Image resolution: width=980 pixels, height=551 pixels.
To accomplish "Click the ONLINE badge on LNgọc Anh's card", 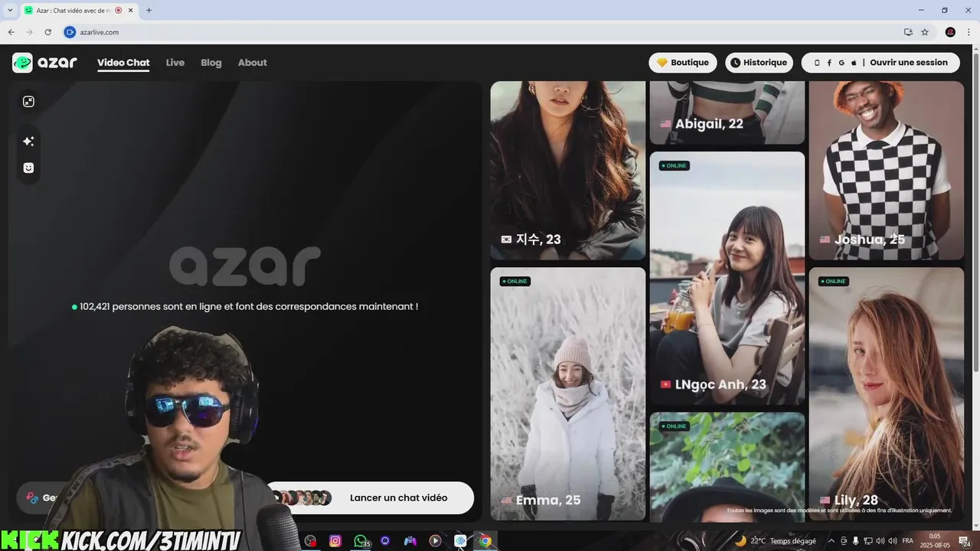I will (673, 165).
